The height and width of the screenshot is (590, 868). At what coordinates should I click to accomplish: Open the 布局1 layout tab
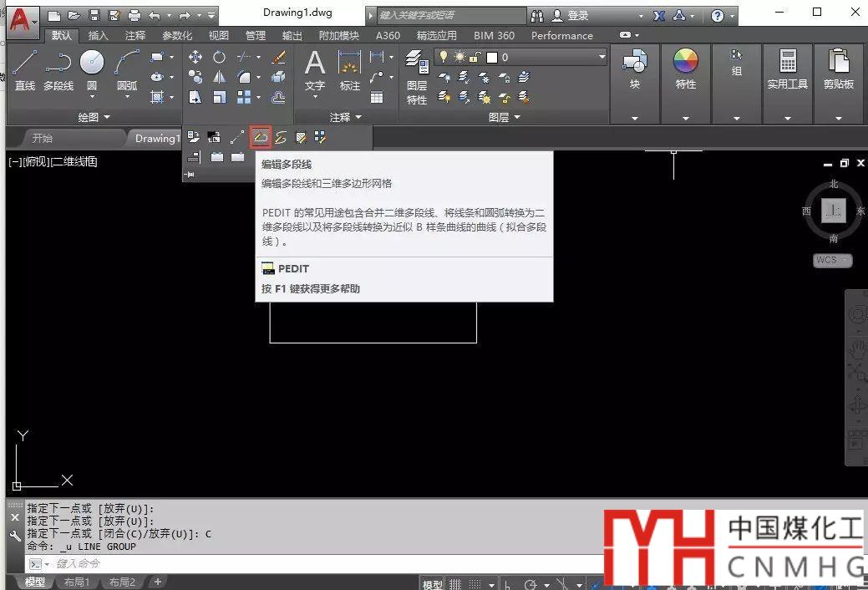click(x=76, y=582)
